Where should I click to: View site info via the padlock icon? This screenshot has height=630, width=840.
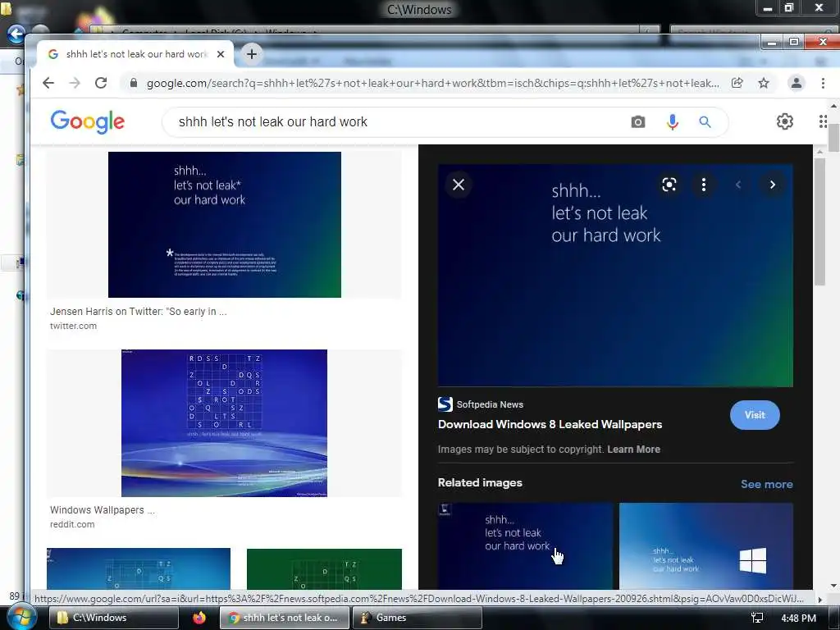coord(134,83)
